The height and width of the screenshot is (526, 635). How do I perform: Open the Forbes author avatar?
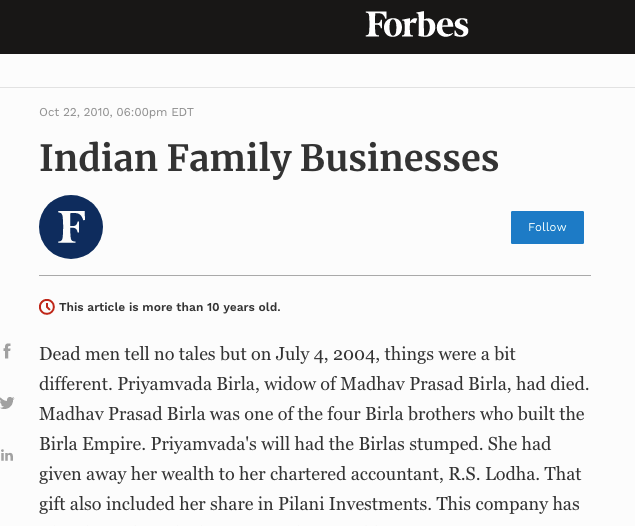point(71,227)
